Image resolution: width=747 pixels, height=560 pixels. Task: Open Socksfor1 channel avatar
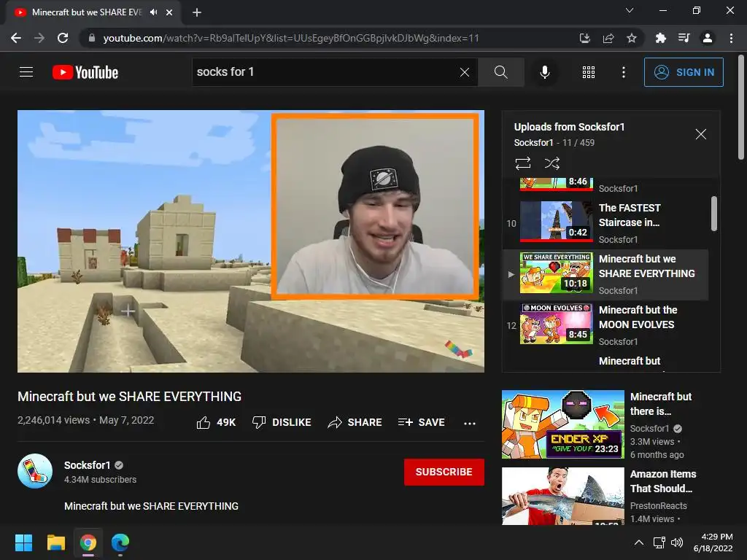[x=35, y=471]
